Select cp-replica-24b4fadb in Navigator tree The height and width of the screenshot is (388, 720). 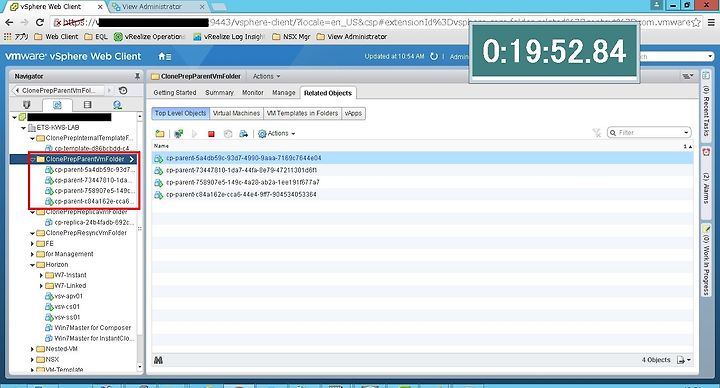94,223
